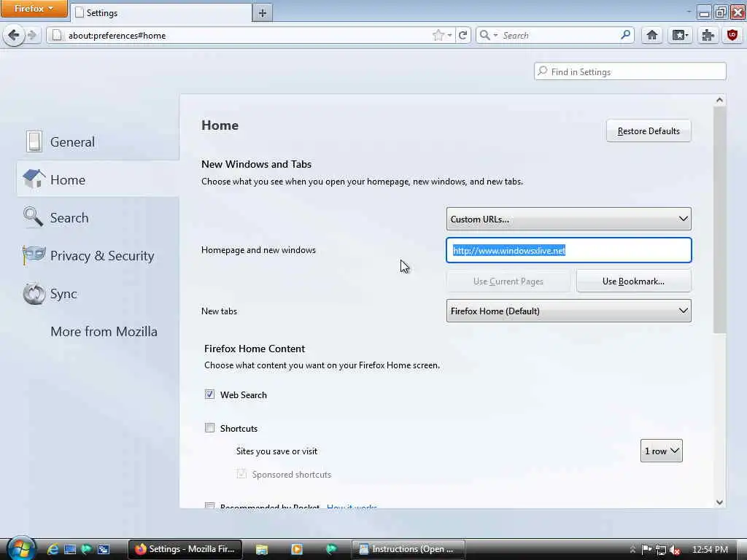Expand the search engine selector arrow
Screen dimensions: 747x560
click(495, 35)
